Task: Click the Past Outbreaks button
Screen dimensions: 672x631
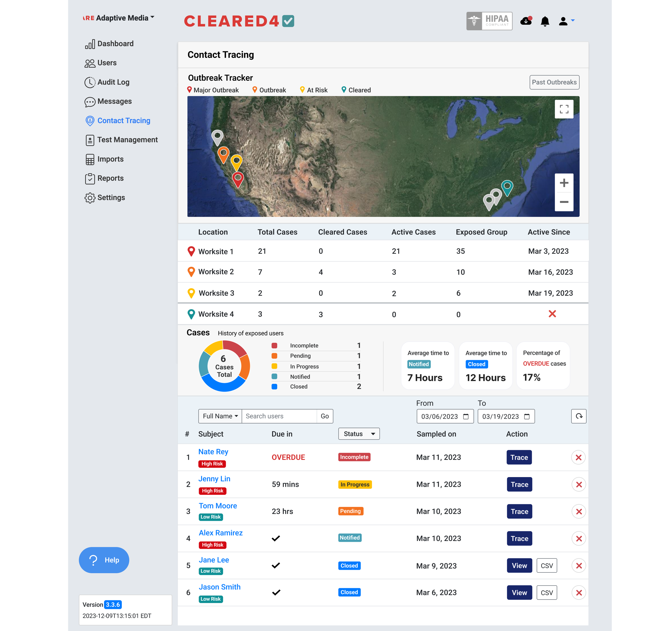Action: pyautogui.click(x=554, y=82)
